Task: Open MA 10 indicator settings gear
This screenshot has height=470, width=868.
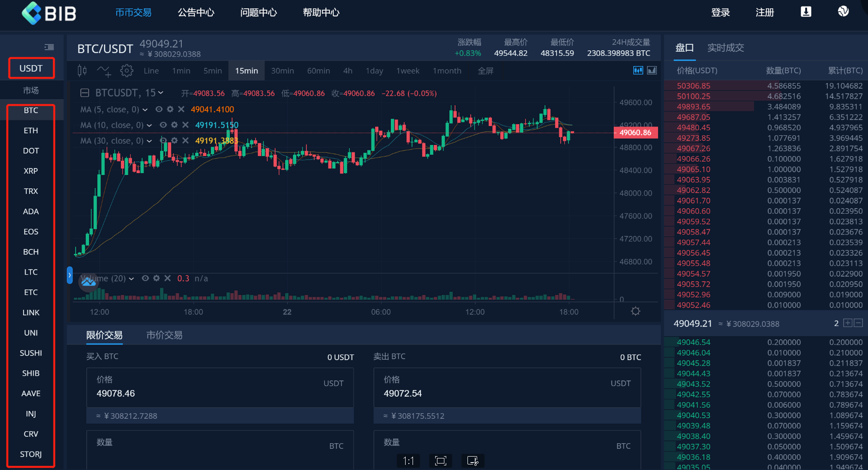Action: 174,125
